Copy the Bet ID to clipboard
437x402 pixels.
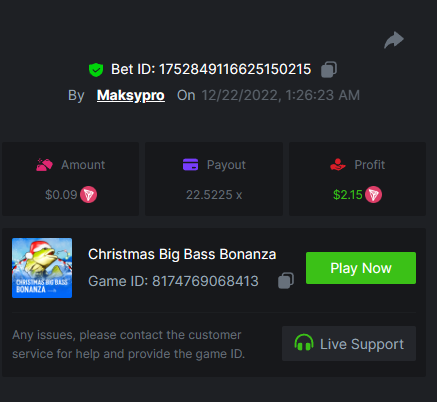329,69
